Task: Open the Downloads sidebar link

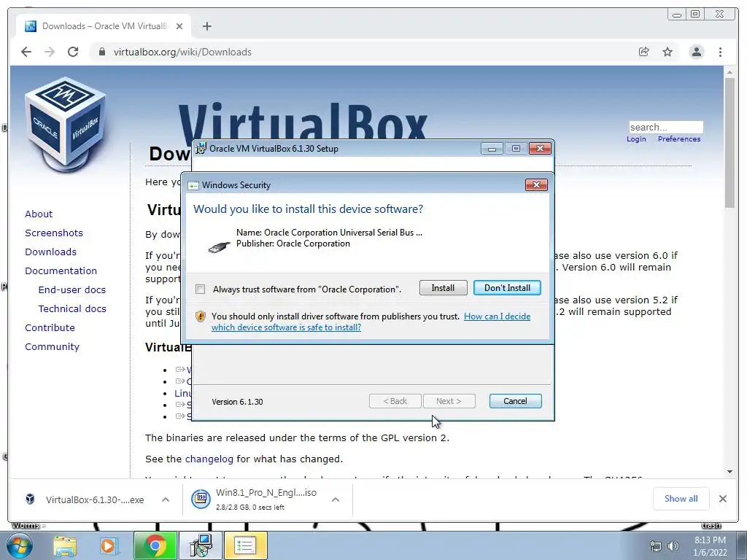Action: [50, 252]
